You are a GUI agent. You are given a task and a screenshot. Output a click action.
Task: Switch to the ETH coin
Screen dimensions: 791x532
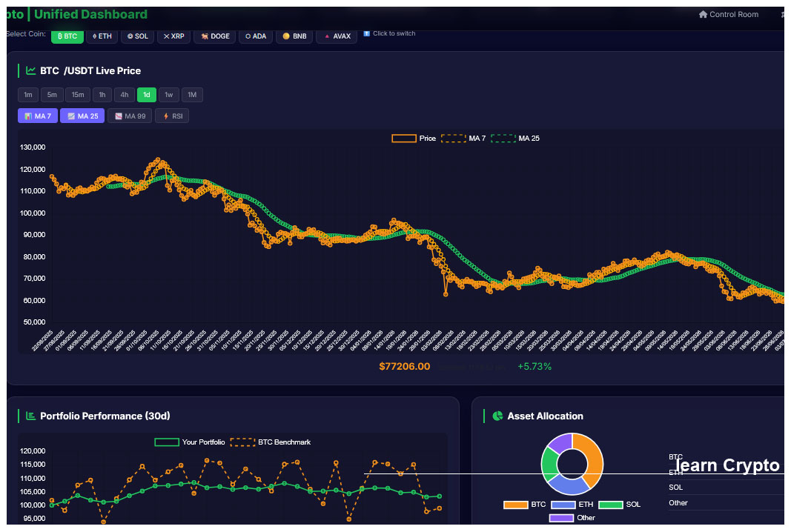(x=102, y=36)
